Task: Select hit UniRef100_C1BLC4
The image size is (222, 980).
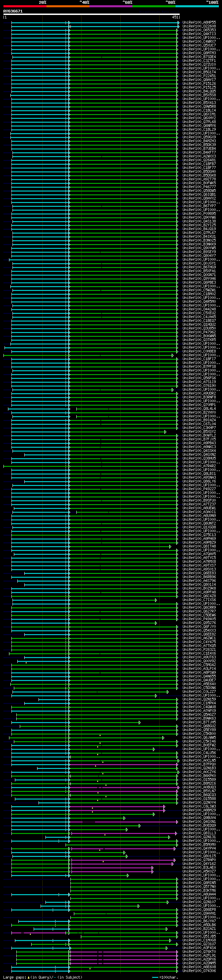Action: pyautogui.click(x=199, y=110)
